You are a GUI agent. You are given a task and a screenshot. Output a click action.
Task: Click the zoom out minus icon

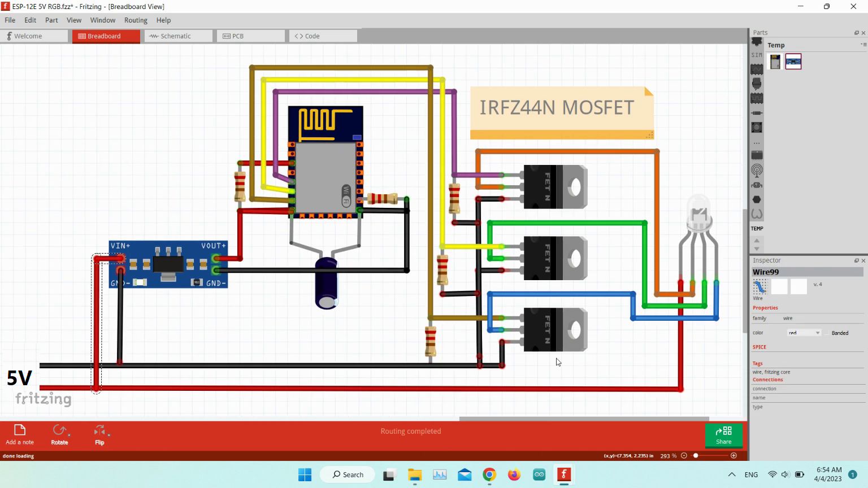click(x=684, y=456)
